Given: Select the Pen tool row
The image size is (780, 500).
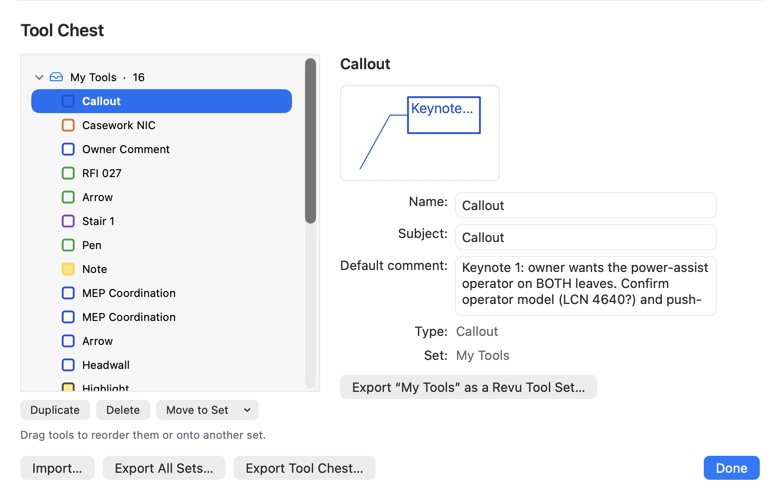Looking at the screenshot, I should [x=161, y=245].
